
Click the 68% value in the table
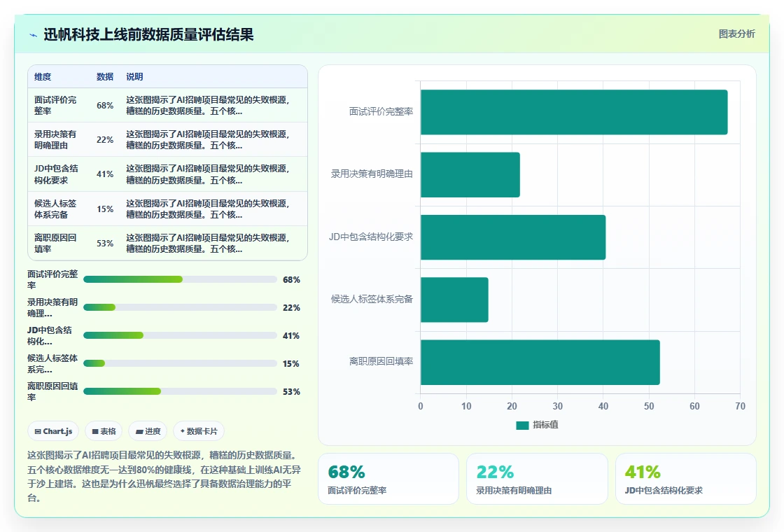pyautogui.click(x=105, y=106)
